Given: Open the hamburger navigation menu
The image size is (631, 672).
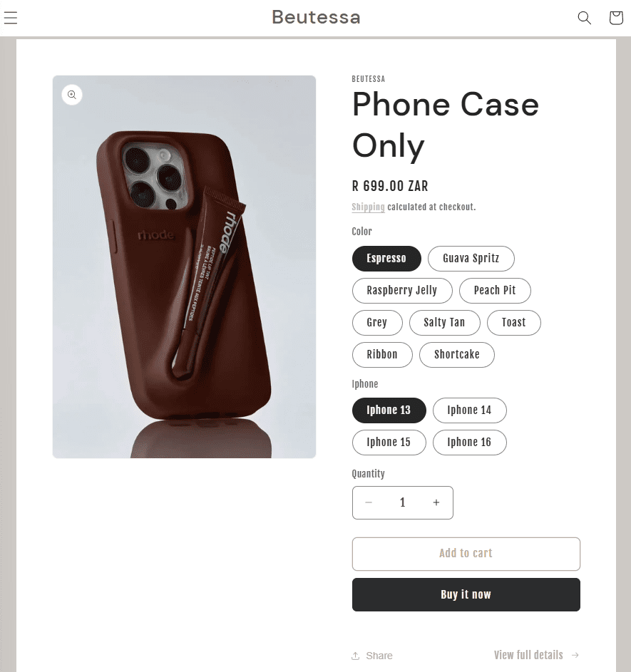Looking at the screenshot, I should (x=10, y=18).
